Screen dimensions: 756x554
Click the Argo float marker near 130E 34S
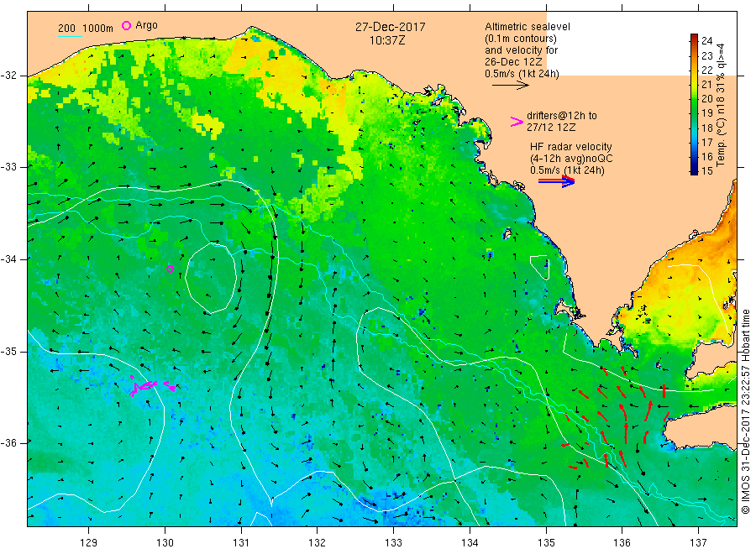170,269
